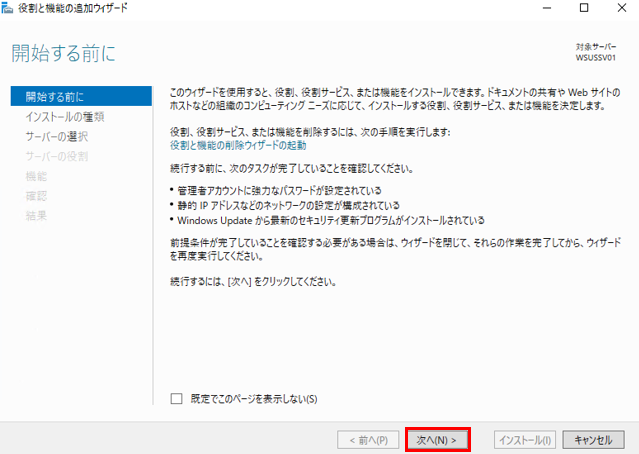Click the 機能 step in sidebar
Screen dimensions: 639x454
[x=35, y=176]
